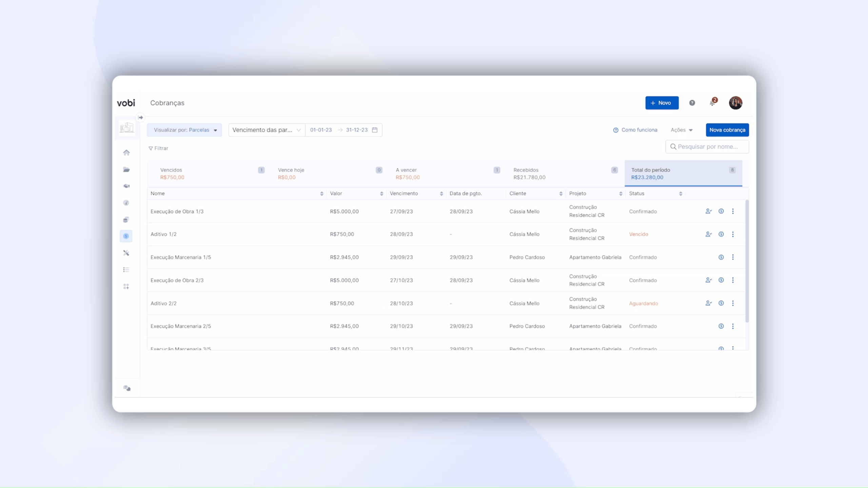Expand Vencimento das parcelas dropdown
868x488 pixels.
tap(267, 130)
